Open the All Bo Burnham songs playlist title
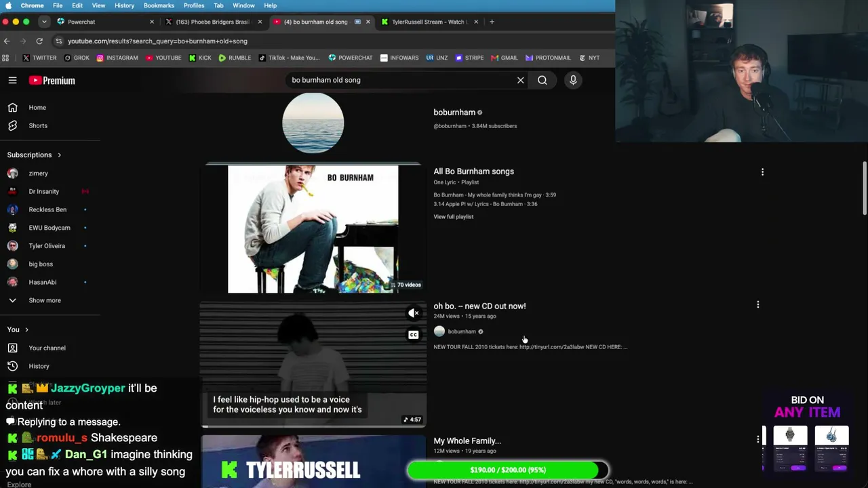Screen dimensions: 868x488 [x=474, y=171]
